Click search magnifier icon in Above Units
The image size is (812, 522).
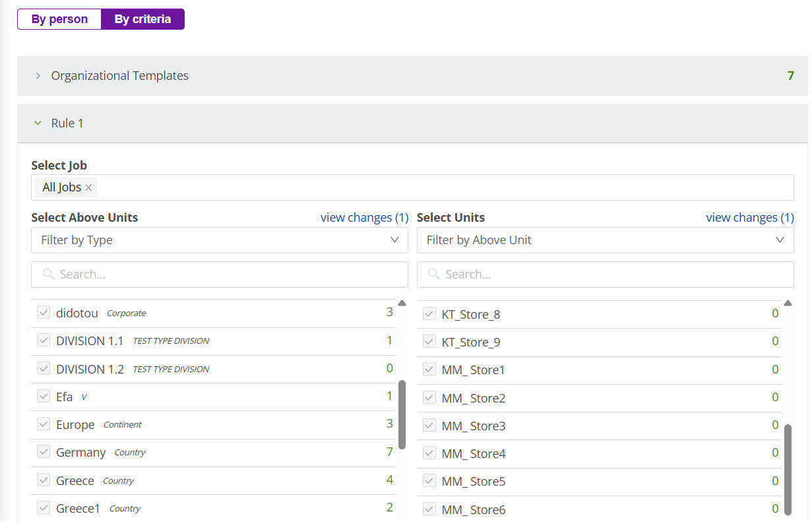pos(48,275)
